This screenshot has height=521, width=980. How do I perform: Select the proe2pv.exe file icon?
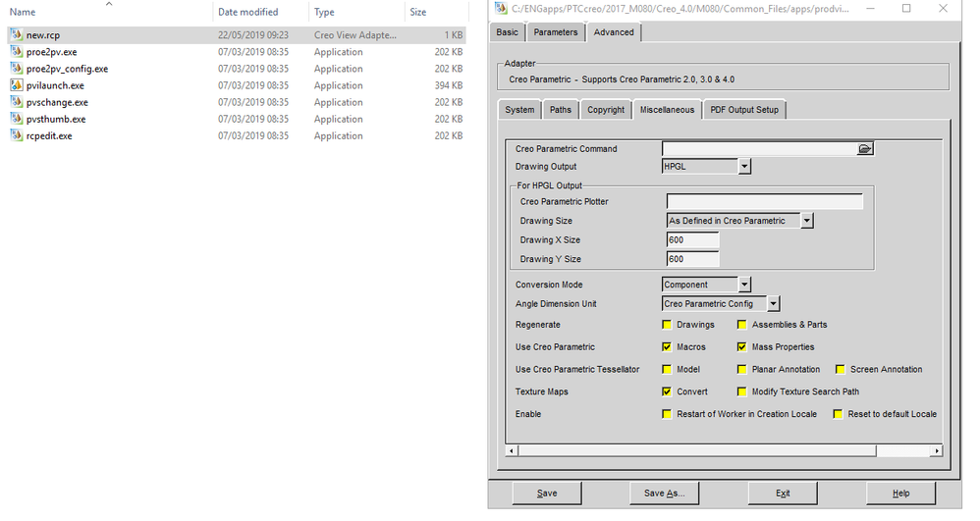[16, 52]
